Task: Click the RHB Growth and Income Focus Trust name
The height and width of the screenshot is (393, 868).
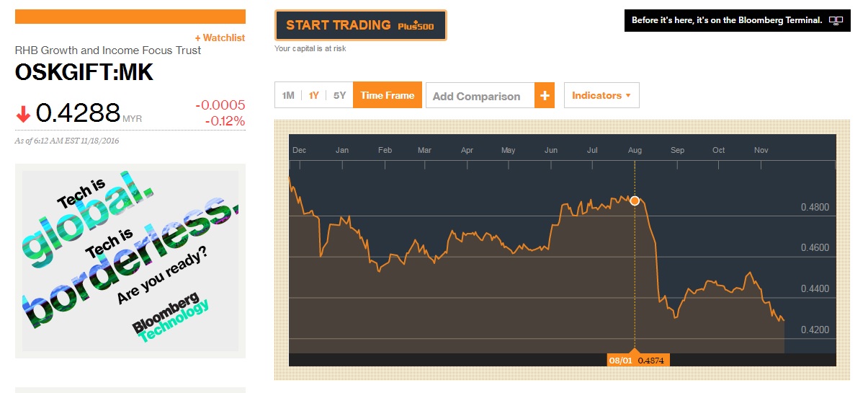Action: (108, 50)
